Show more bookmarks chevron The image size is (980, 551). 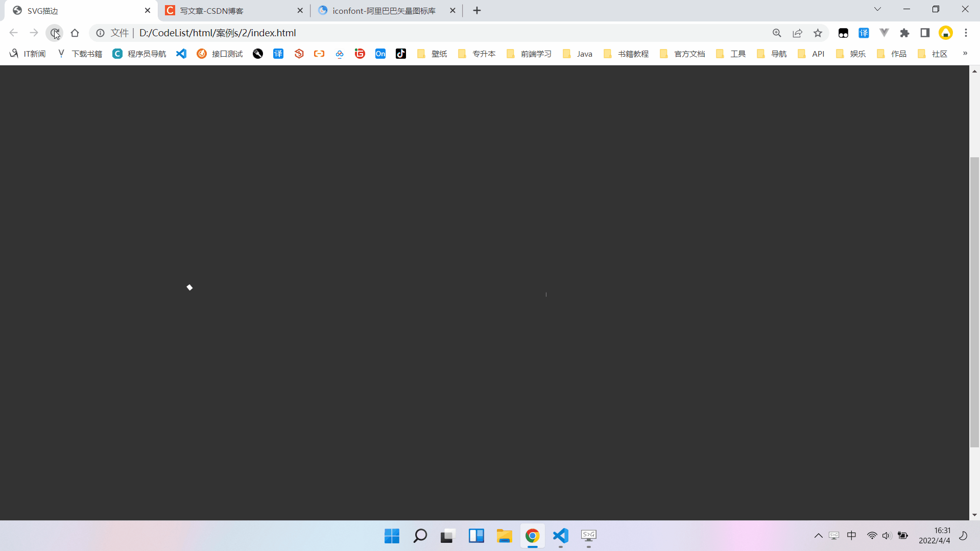pyautogui.click(x=965, y=53)
